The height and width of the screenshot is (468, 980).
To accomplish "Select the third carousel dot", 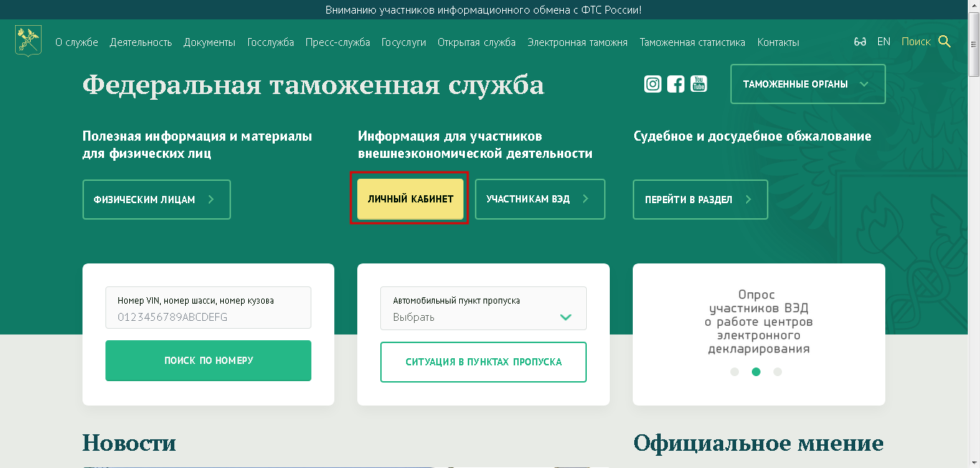I will point(778,372).
